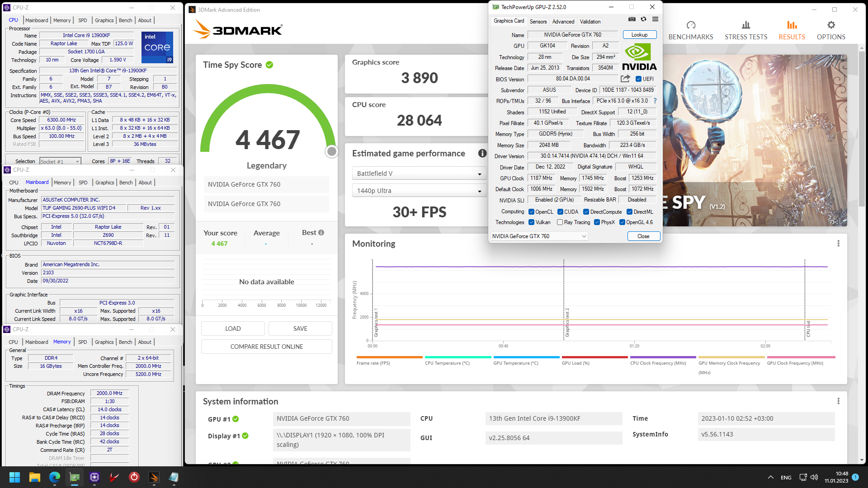Switch to GPU-Z taskbar icon

pos(75,477)
